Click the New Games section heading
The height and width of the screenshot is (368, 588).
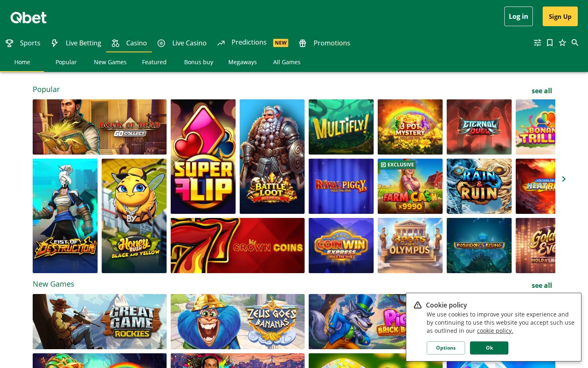pyautogui.click(x=53, y=284)
